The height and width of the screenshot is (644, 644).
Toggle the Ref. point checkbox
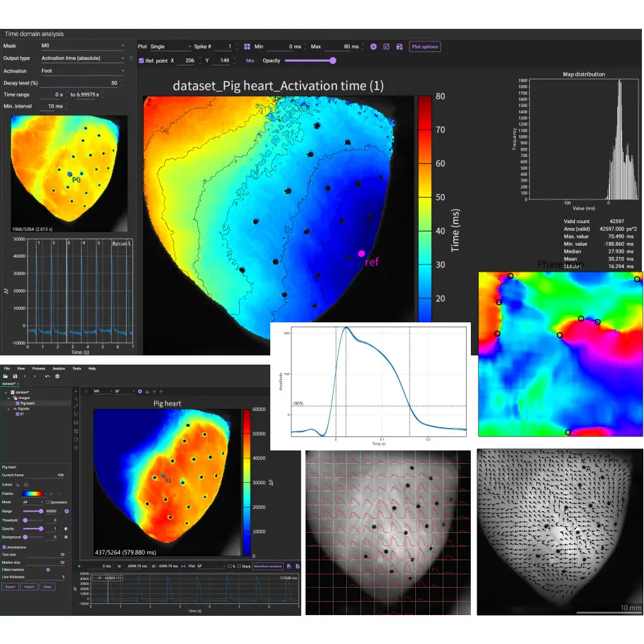pyautogui.click(x=141, y=61)
